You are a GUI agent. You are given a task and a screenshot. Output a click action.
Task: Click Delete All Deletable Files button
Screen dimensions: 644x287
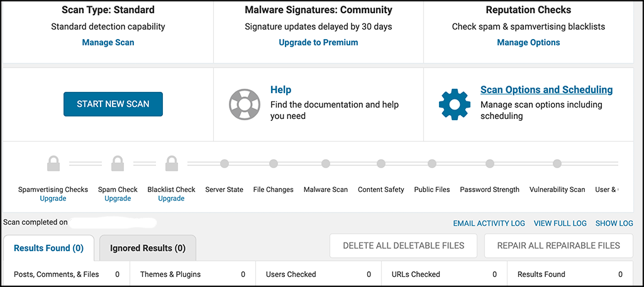point(403,246)
